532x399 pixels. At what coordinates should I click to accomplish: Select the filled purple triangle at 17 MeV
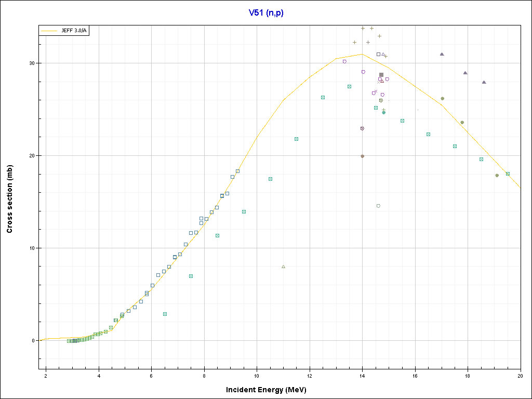[x=442, y=54]
